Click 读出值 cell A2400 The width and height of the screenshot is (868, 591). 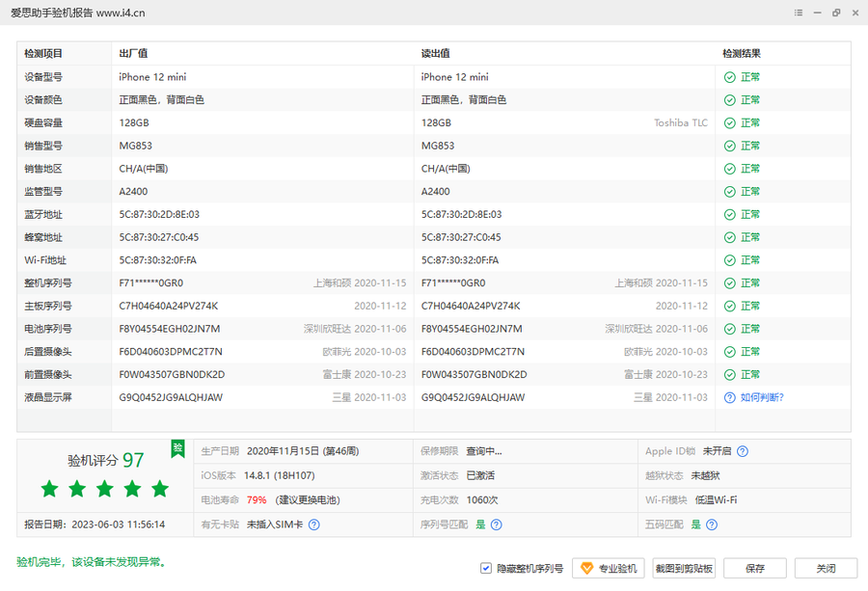[x=435, y=192]
